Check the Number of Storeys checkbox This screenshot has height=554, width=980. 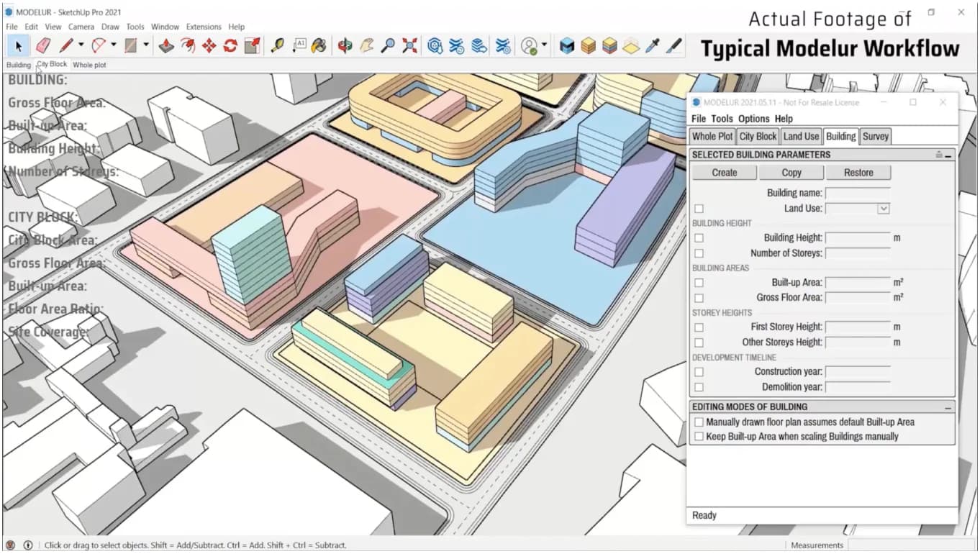[699, 253]
